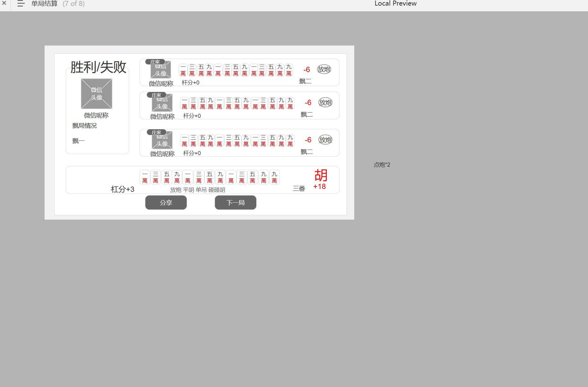
Task: Click the 庄家 tag on the third row
Action: point(156,132)
